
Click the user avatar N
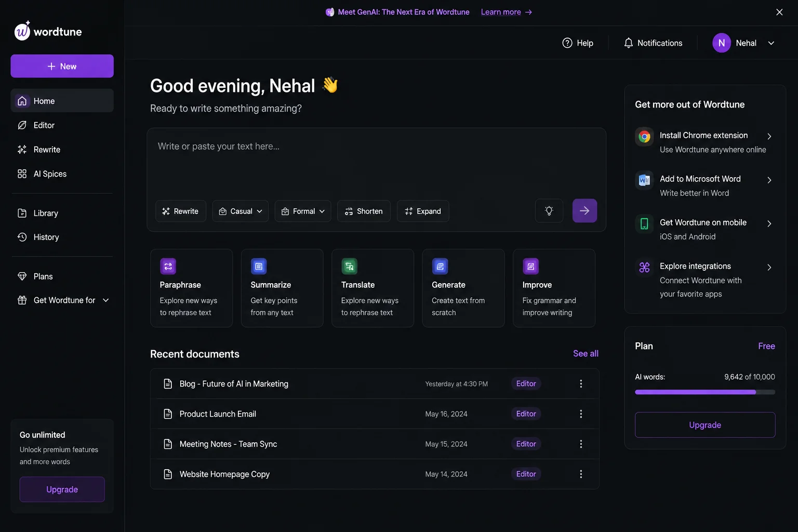point(722,43)
